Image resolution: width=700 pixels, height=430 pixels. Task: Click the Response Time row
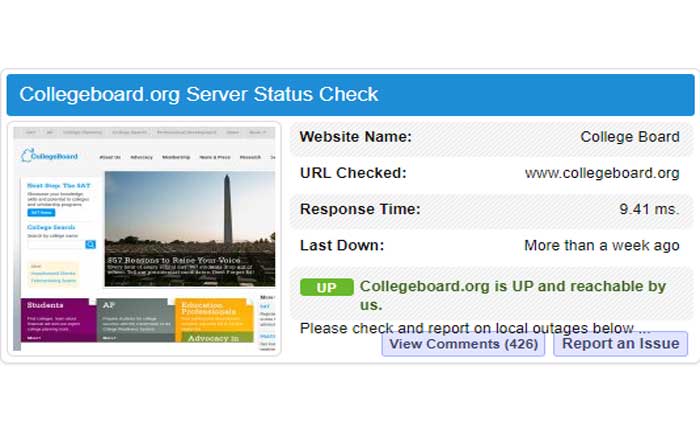click(490, 209)
